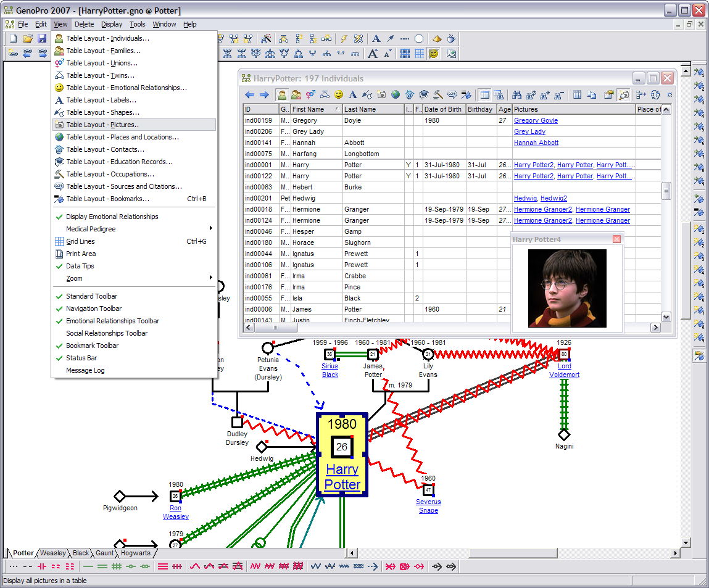Viewport: 709px width, 588px height.
Task: Click the graduation cap education icon
Action: (424, 94)
